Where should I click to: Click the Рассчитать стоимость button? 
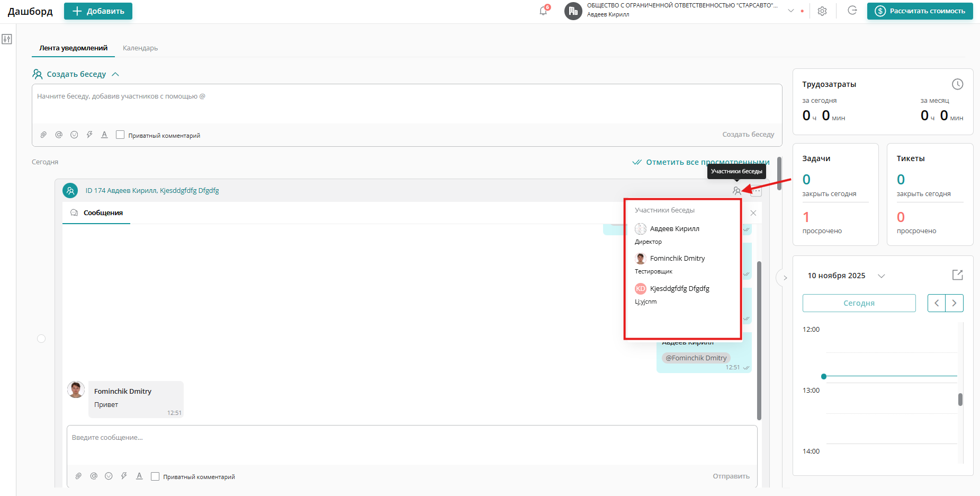[920, 11]
